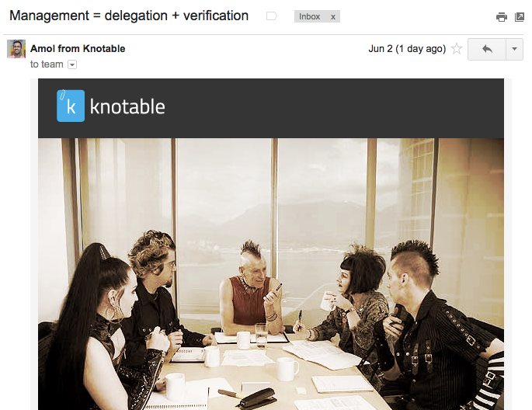Toggle the importance marker beside the subject
Screen dimensions: 532x410
[x=271, y=16]
